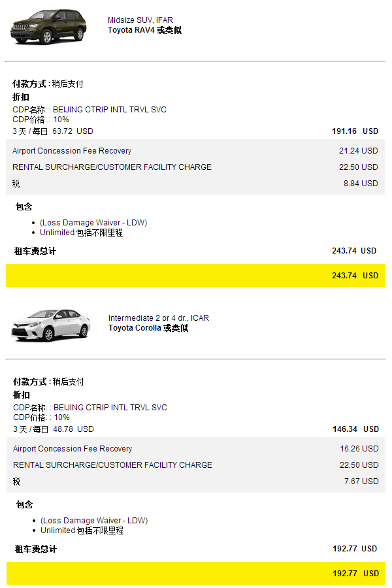Click the 146.34 USD base rental price
Image resolution: width=392 pixels, height=588 pixels.
(355, 429)
